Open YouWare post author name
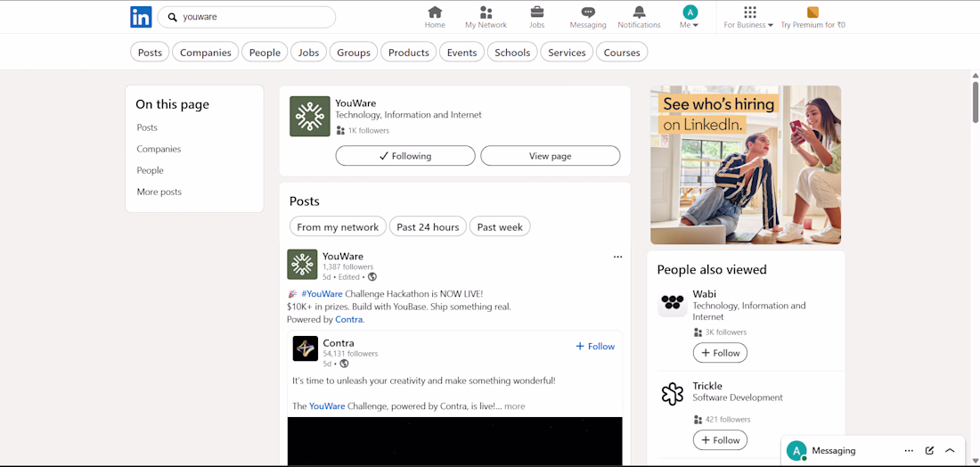This screenshot has width=980, height=467. (x=343, y=257)
